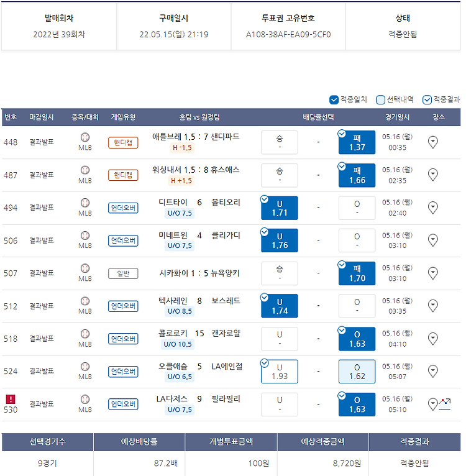Click the 번호 column header
This screenshot has height=476, width=466.
click(x=11, y=117)
